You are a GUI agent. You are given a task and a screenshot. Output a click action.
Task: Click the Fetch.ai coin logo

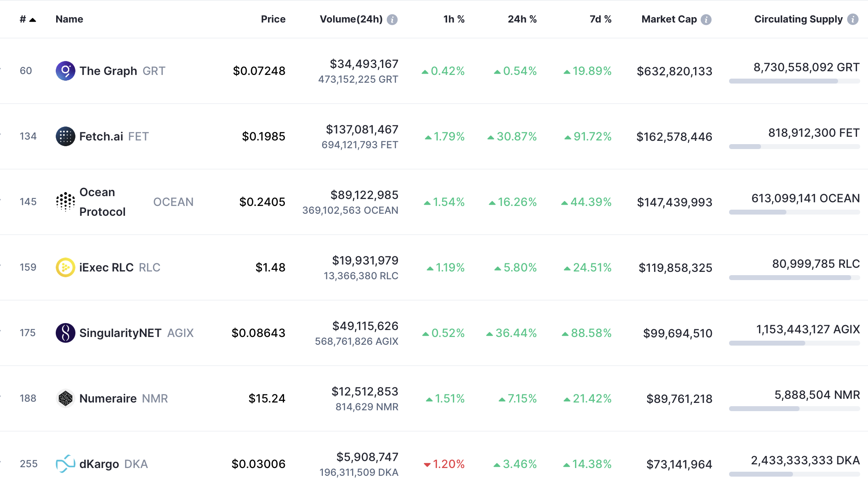pyautogui.click(x=65, y=136)
